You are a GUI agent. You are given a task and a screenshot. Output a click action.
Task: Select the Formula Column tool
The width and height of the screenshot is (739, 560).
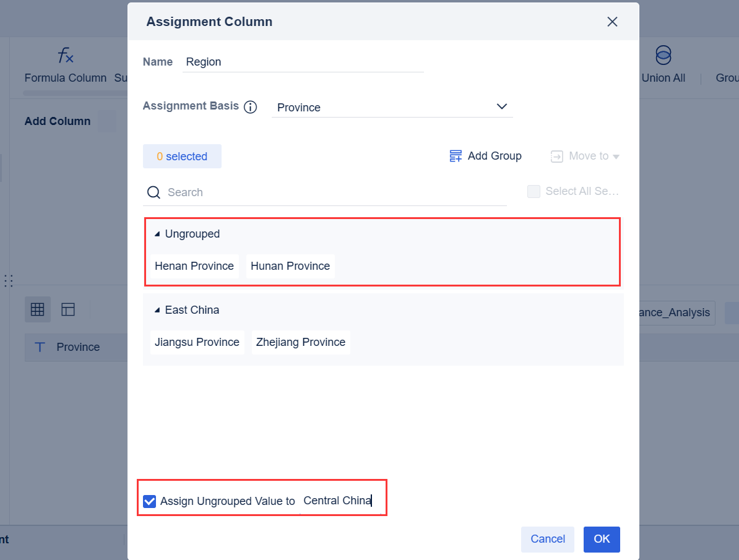coord(65,66)
